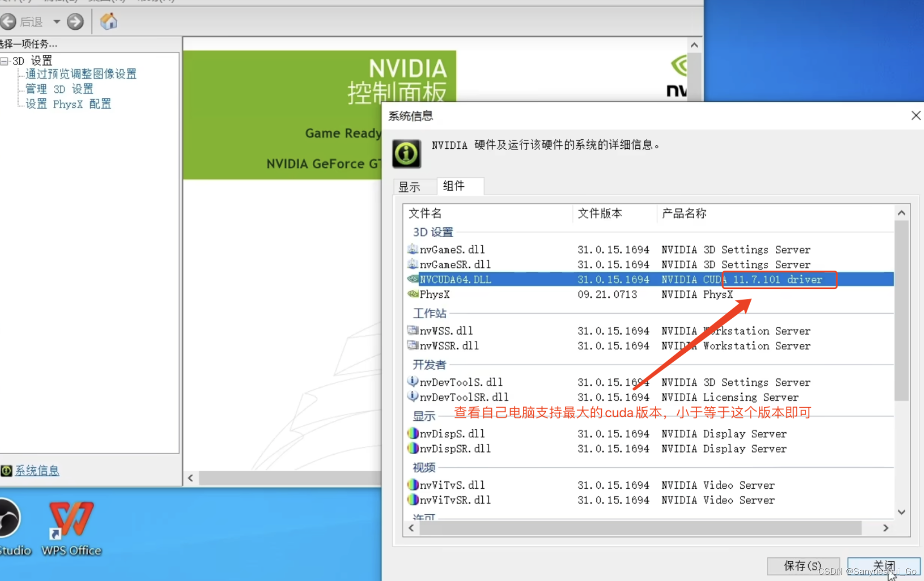Image resolution: width=924 pixels, height=581 pixels.
Task: Click the Forward arrow icon in toolbar
Action: 75,21
